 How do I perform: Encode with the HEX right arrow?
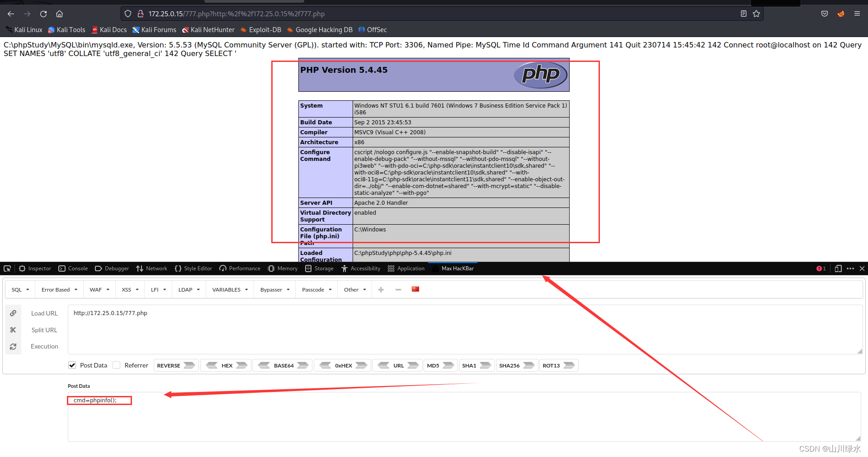(242, 365)
